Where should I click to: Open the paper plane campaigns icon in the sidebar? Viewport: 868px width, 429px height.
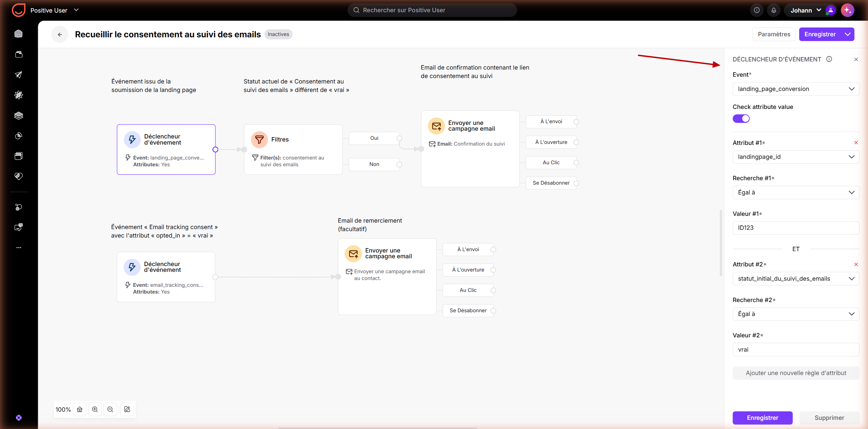19,75
